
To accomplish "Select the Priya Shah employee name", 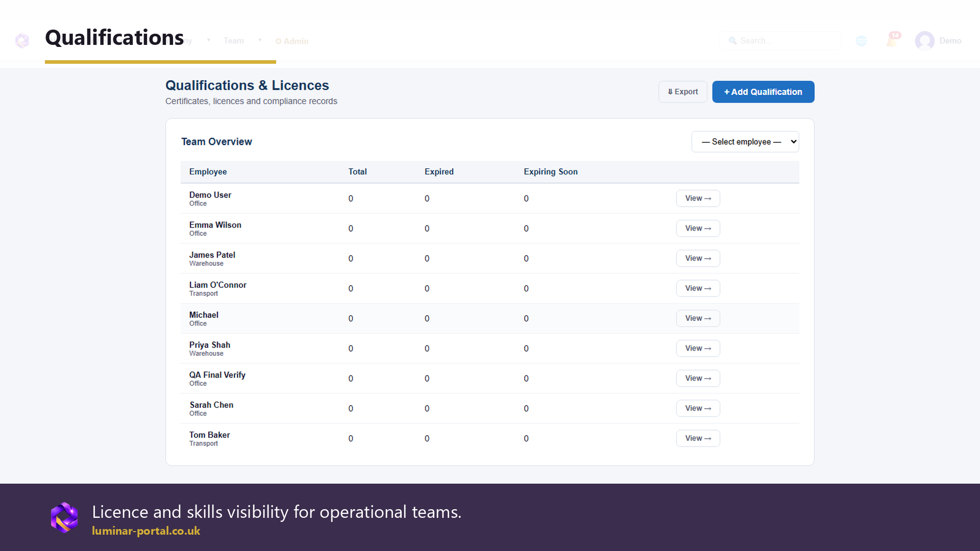I will coord(209,345).
